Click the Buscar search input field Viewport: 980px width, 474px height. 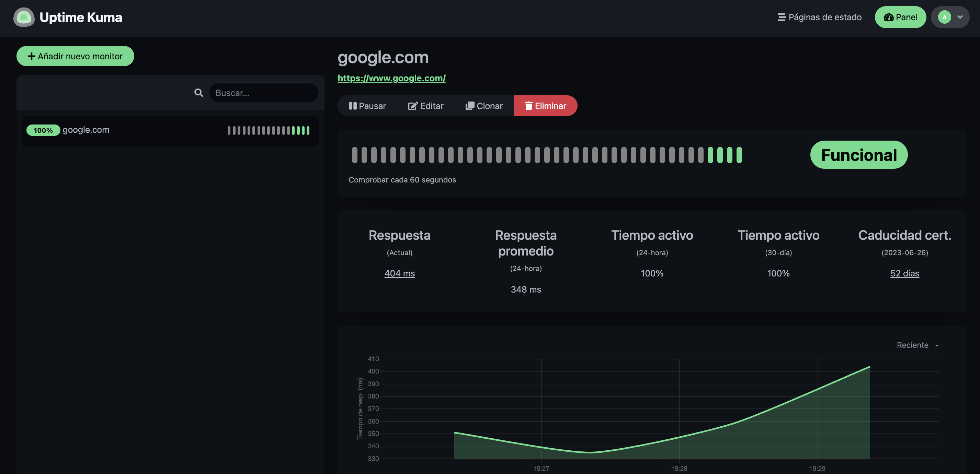[x=264, y=92]
